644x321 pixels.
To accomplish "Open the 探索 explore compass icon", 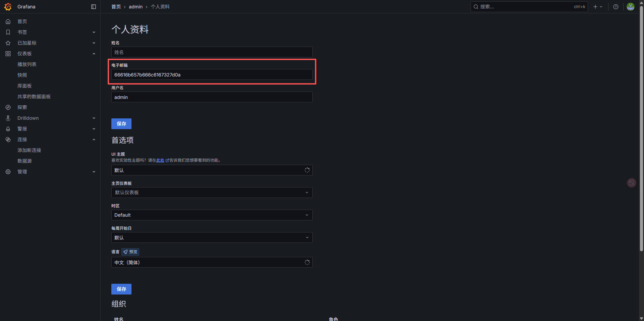I will pyautogui.click(x=8, y=107).
